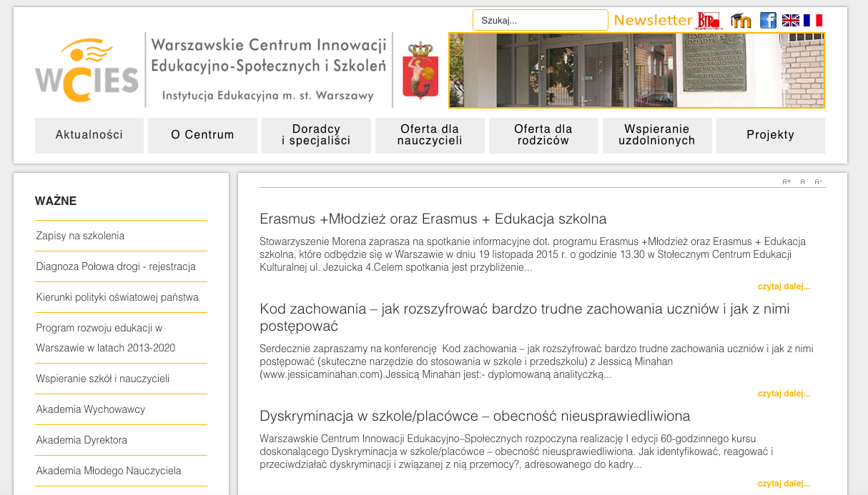The width and height of the screenshot is (868, 495).
Task: Click the WCIES logo
Action: [87, 70]
